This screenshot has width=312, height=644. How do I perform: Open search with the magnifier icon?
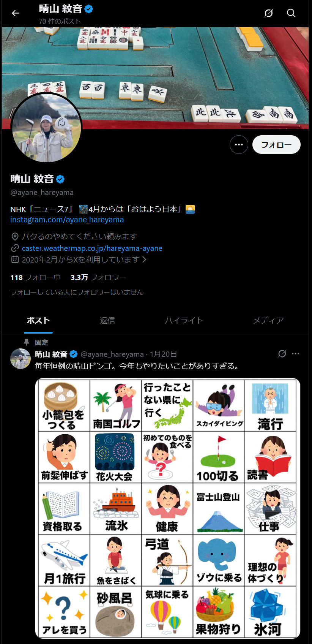(x=291, y=13)
